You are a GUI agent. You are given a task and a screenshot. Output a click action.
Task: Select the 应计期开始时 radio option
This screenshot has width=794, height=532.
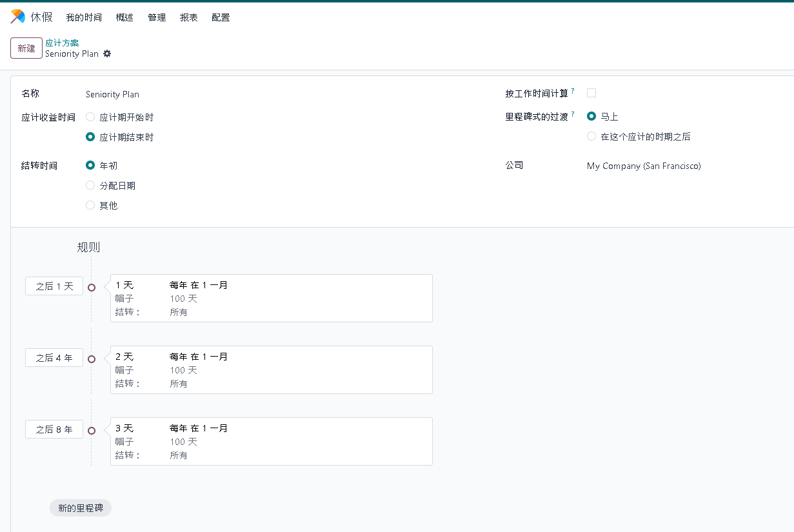[x=90, y=117]
